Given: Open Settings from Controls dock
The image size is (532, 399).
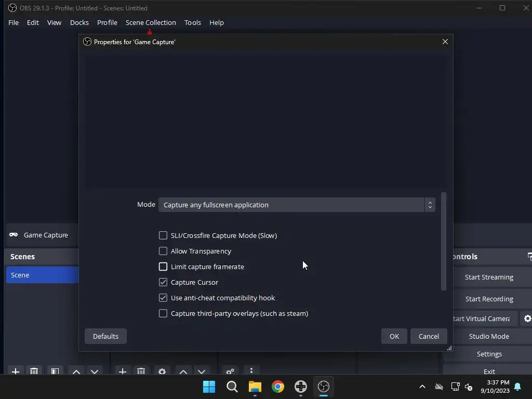Looking at the screenshot, I should coord(489,354).
